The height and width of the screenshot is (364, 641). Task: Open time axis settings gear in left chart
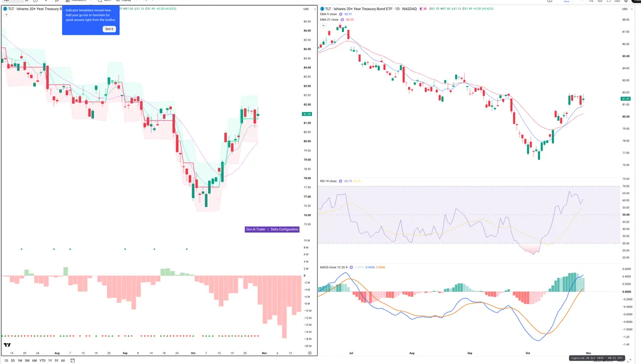coord(310,353)
